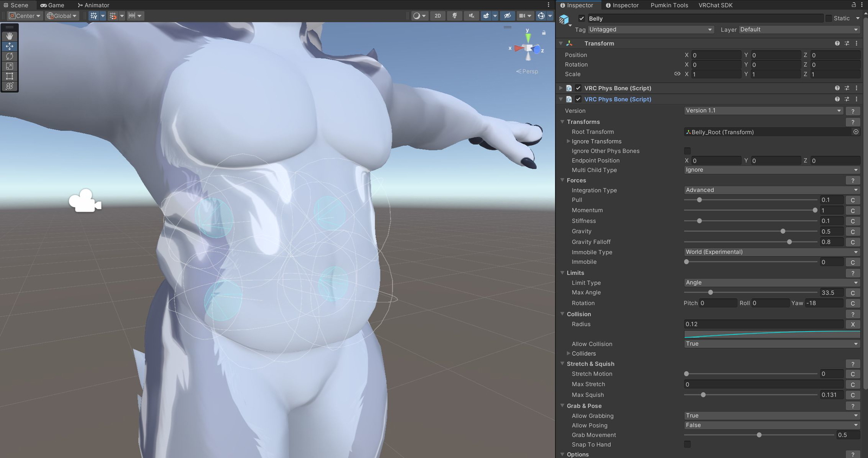Screen dimensions: 868x458
Task: Toggle the Snap To Hand checkbox
Action: click(x=687, y=444)
